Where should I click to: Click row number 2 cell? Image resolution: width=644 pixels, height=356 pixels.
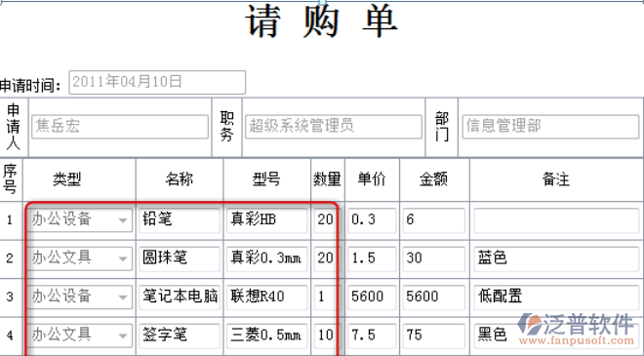coord(10,258)
